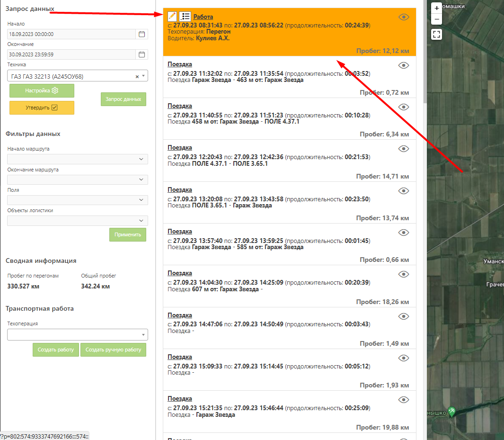Expand the Техоперация dropdown
Image resolution: width=504 pixels, height=440 pixels.
[78, 334]
